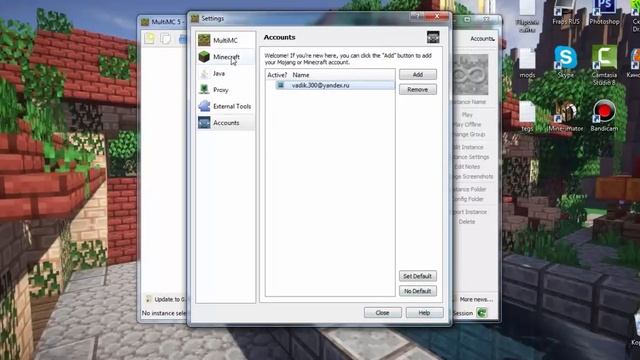
Task: Click the green status icon near Session
Action: point(482,313)
